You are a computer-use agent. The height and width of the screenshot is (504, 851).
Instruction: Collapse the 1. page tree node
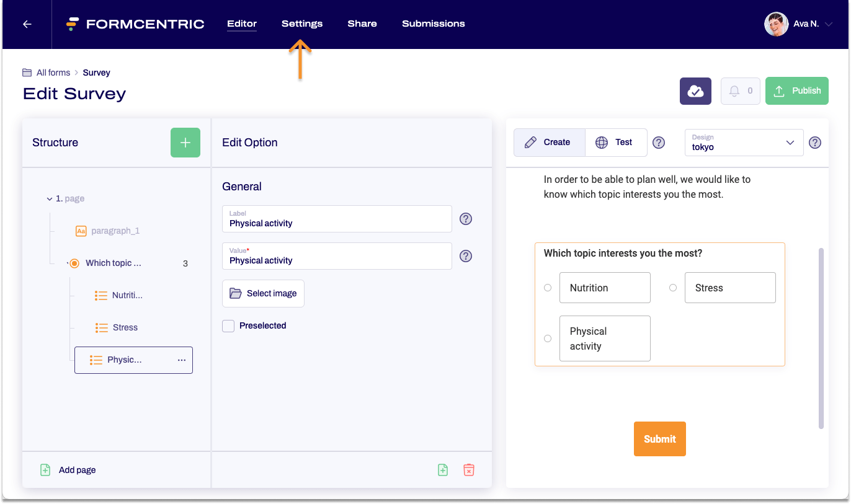50,198
